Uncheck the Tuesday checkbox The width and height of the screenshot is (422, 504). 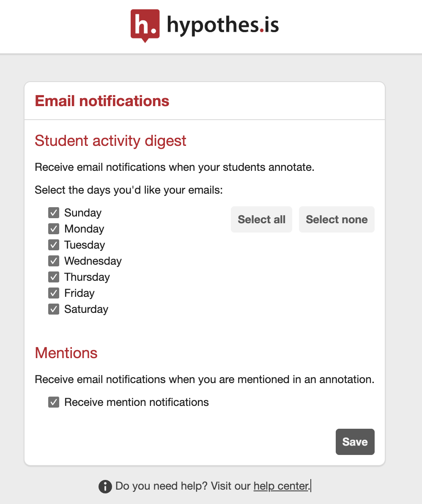(x=54, y=245)
